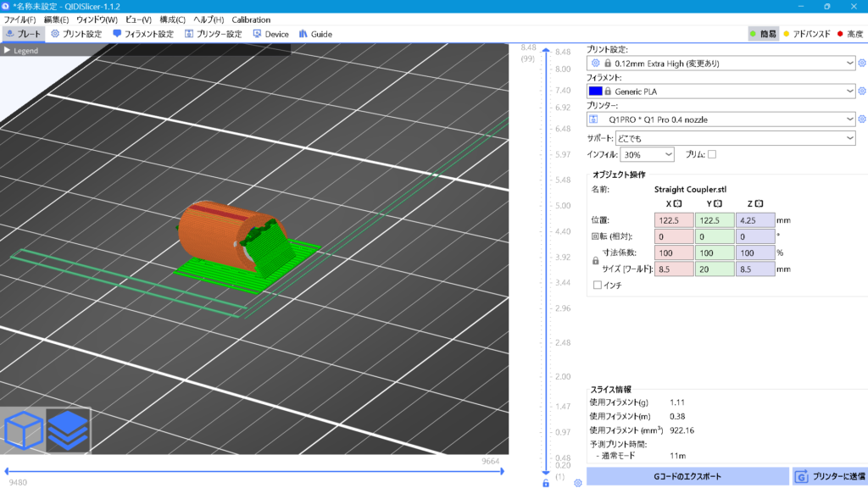Open the Device panel icon
The image size is (868, 488).
coord(256,34)
